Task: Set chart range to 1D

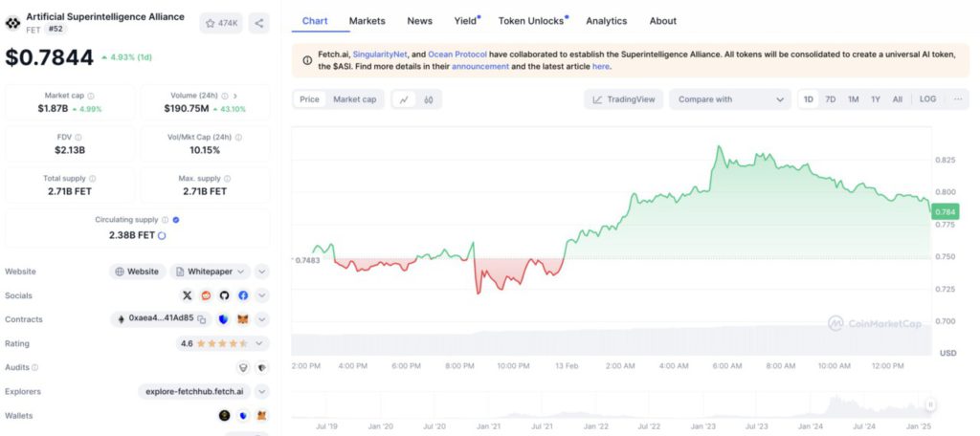Action: point(808,99)
